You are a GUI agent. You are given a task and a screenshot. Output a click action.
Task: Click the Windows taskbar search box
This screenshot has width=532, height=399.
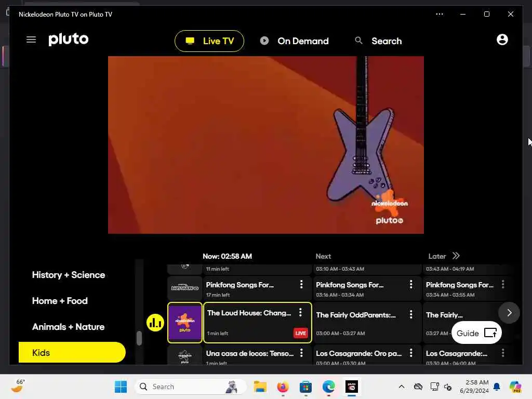[191, 387]
